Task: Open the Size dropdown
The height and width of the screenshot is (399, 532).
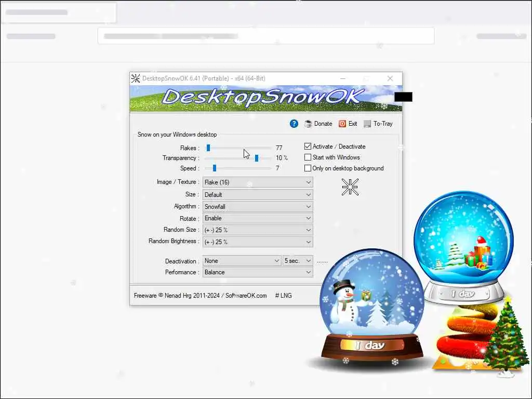Action: [258, 195]
